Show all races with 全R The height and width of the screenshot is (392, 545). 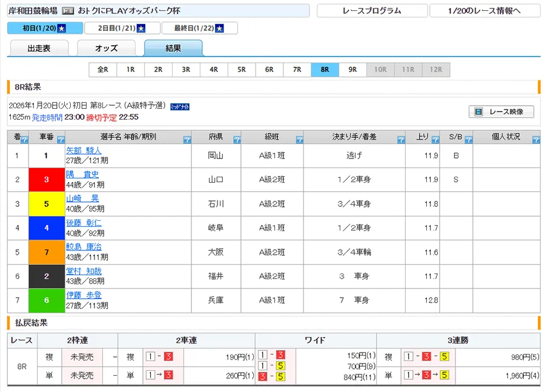click(x=103, y=70)
